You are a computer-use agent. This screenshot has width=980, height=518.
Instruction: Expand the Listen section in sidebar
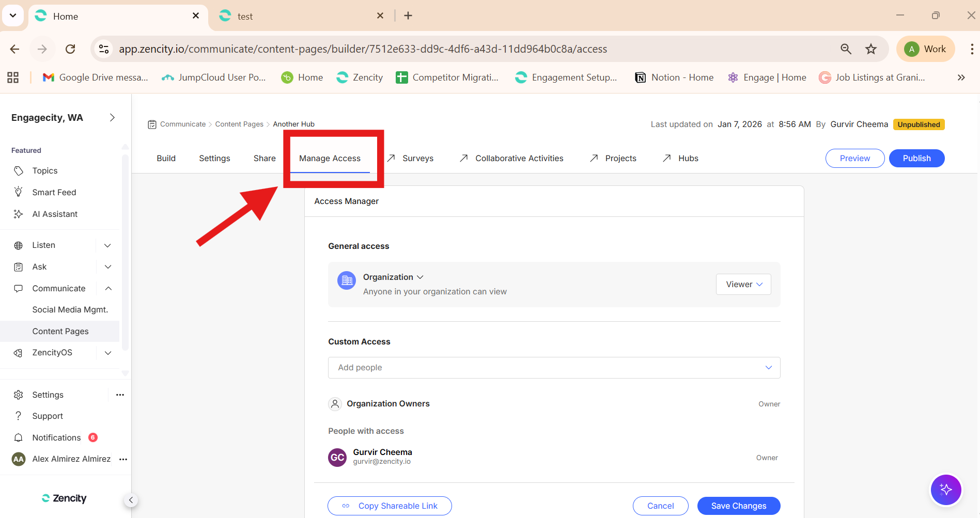[x=108, y=245]
